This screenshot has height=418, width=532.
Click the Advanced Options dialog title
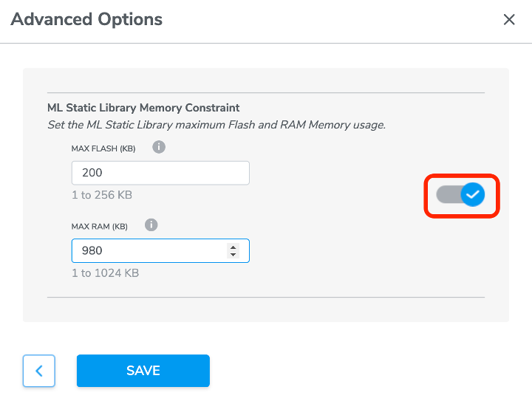pos(86,19)
